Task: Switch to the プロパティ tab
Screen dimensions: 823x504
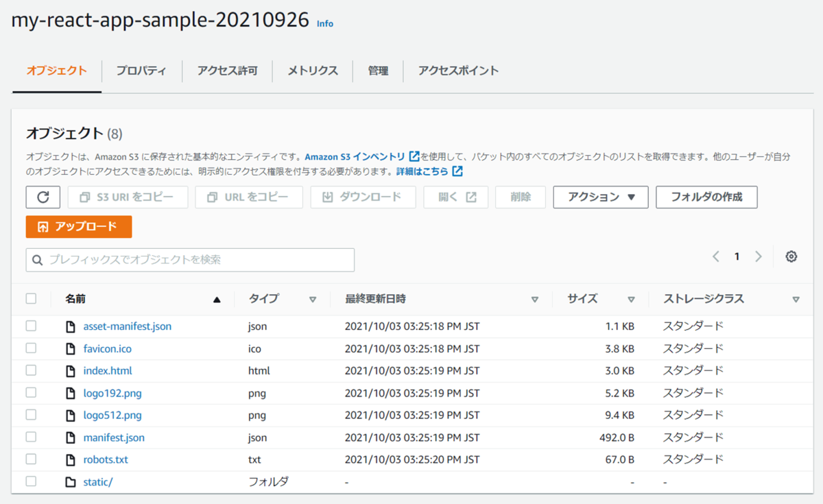Action: click(x=141, y=71)
